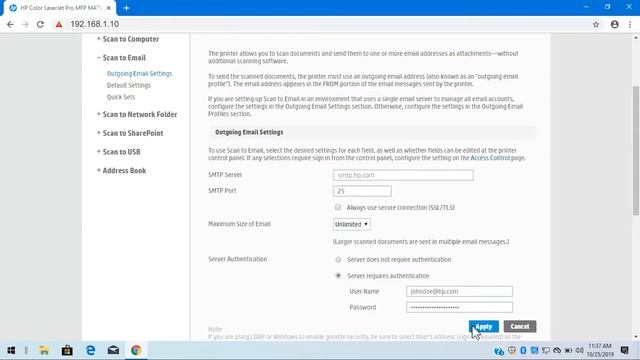Expand the Scan to USB section
Viewport: 640px width, 360px height.
click(118, 152)
